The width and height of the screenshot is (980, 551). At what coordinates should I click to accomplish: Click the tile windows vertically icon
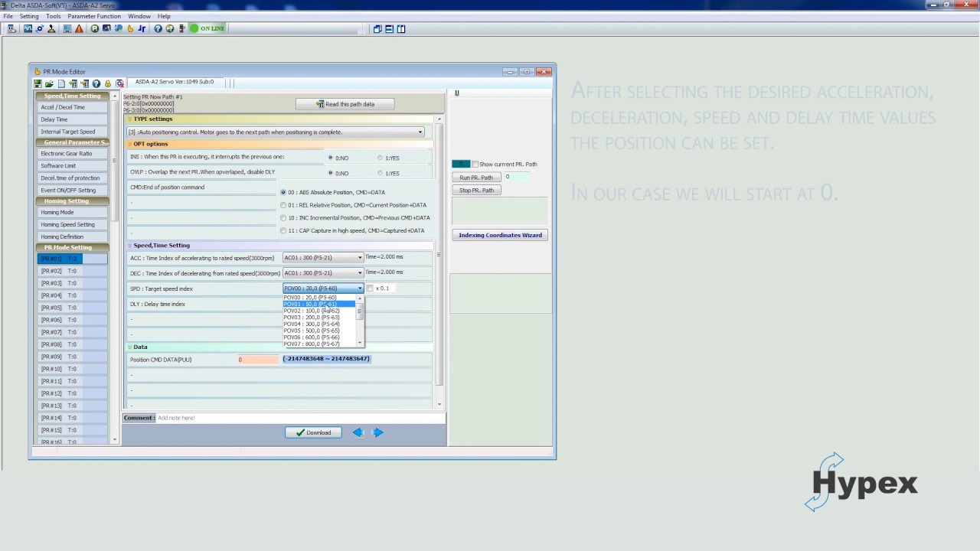point(401,28)
